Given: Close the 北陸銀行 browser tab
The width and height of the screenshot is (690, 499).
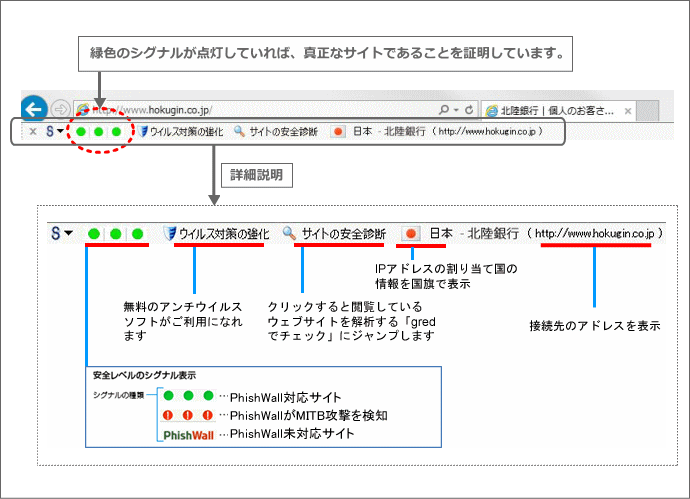Looking at the screenshot, I should coord(628,111).
